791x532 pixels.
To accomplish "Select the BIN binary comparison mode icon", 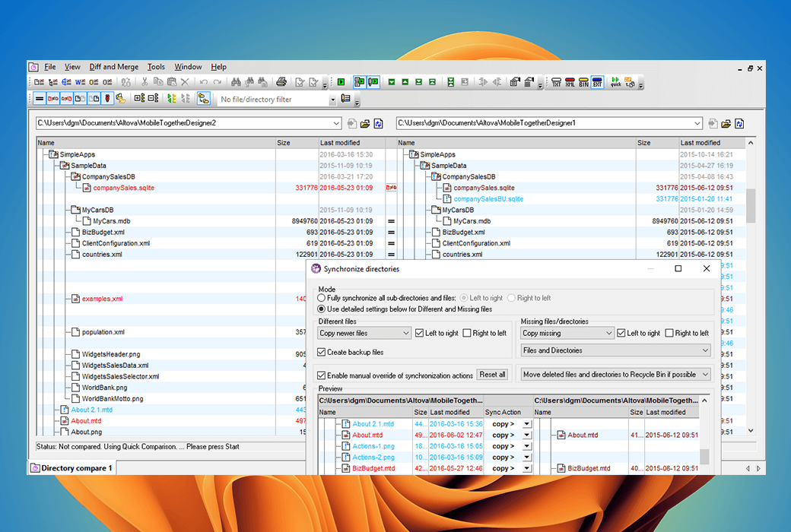I will (583, 82).
